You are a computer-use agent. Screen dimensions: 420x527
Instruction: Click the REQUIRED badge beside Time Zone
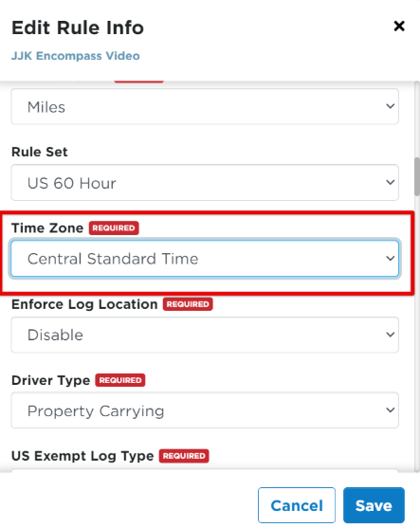click(x=114, y=227)
